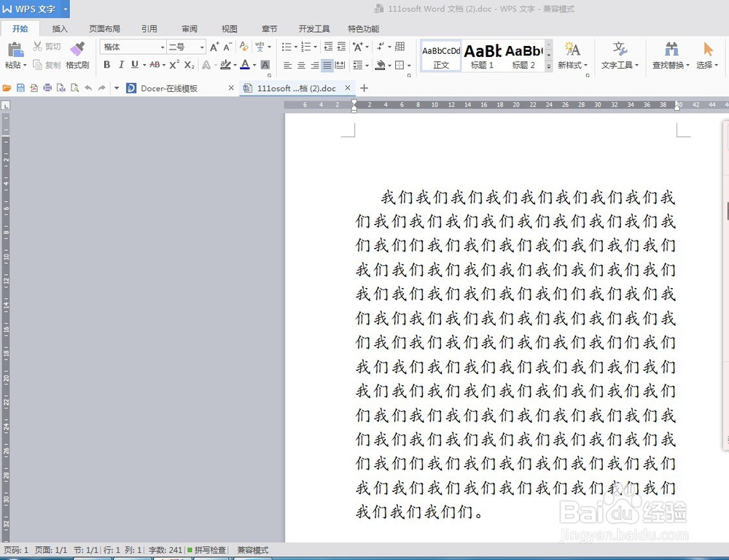
Task: Align text left
Action: 288,65
